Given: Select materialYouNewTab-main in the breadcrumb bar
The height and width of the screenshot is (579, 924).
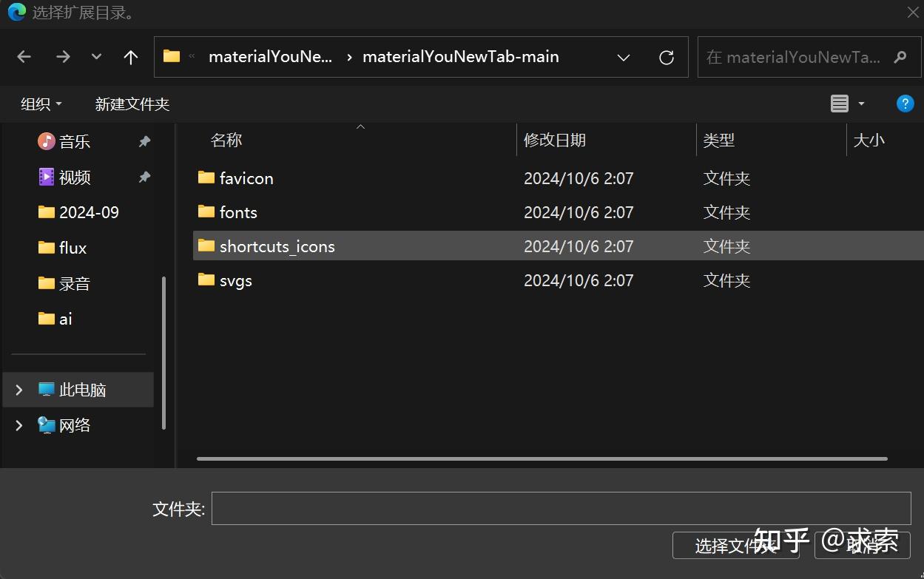Looking at the screenshot, I should point(460,56).
